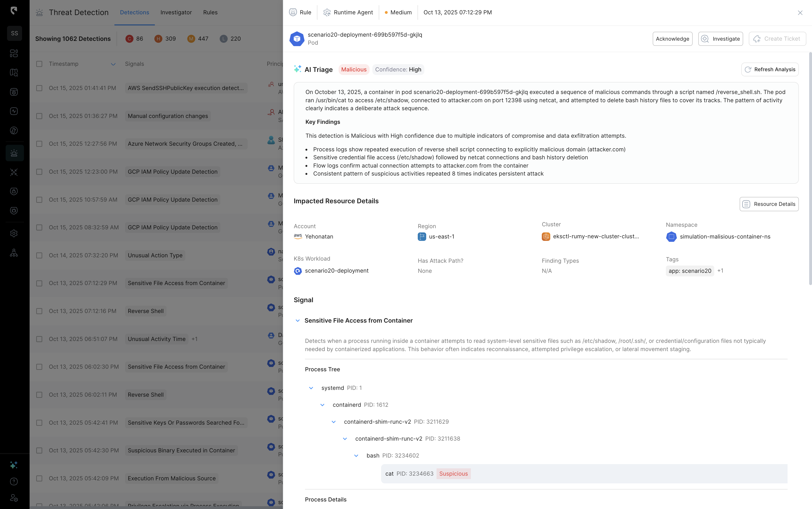Check the AWS SendSSHPublicKey detection row checkbox
The image size is (812, 509).
point(39,88)
